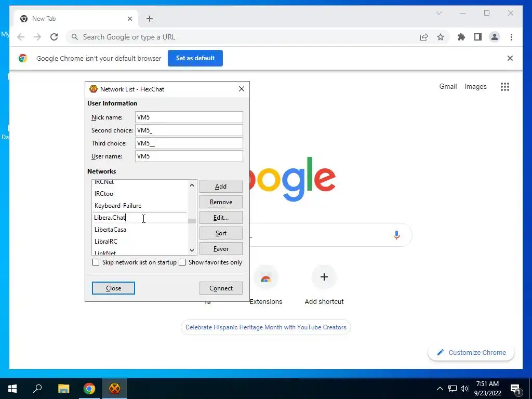
Task: Open HexChat from the Windows taskbar
Action: 115,389
